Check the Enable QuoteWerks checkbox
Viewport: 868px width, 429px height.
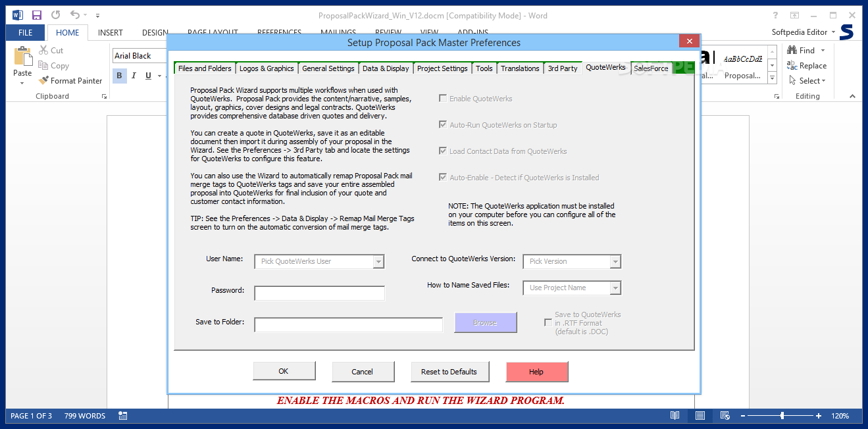[443, 99]
